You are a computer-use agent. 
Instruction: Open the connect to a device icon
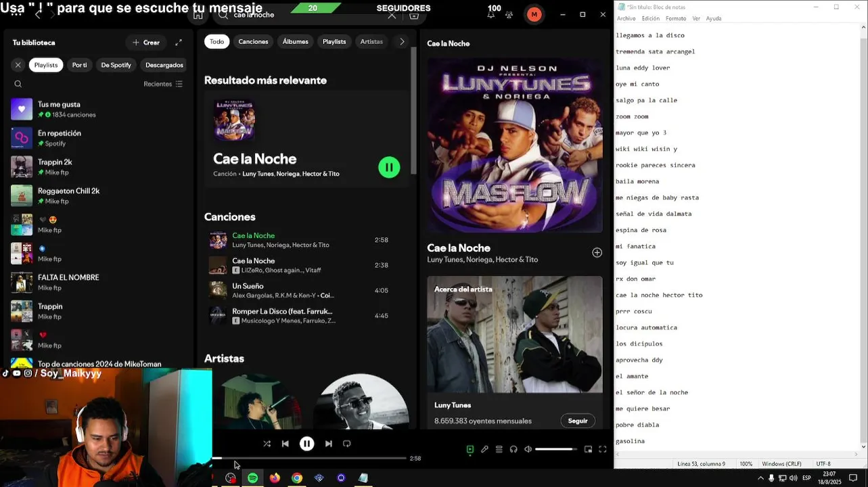tap(513, 449)
